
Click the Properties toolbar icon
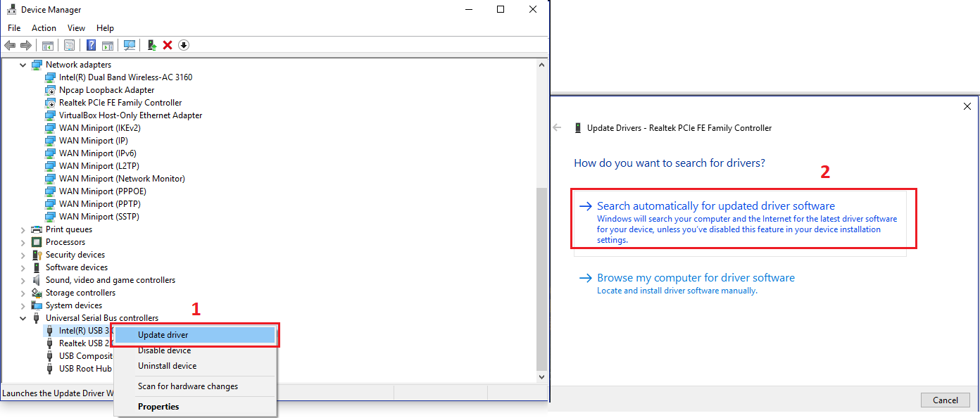click(69, 45)
